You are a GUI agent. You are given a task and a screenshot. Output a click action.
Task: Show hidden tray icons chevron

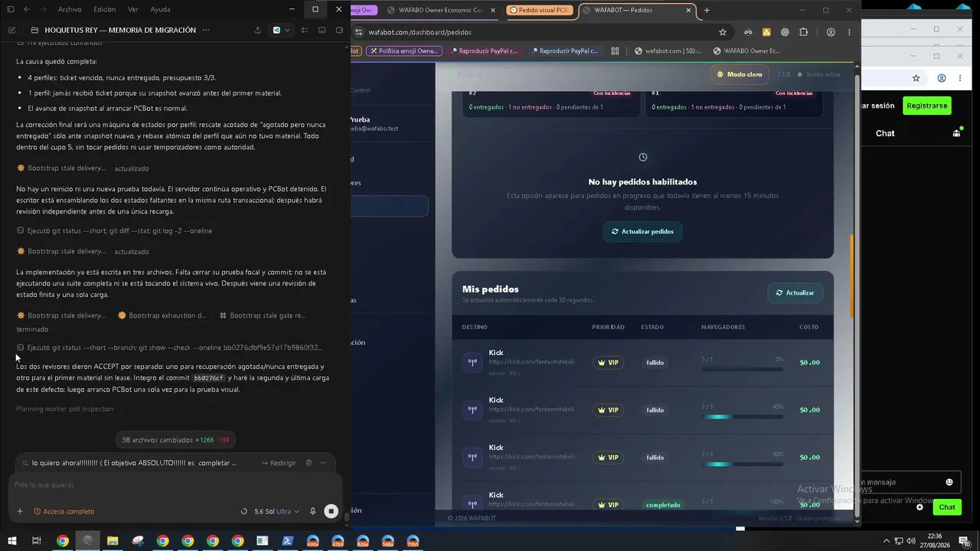click(888, 540)
